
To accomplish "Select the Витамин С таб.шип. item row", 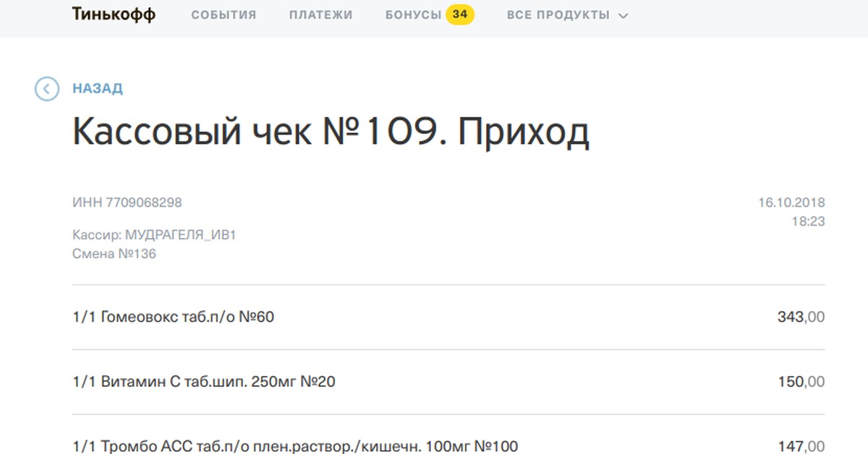I will coord(204,382).
